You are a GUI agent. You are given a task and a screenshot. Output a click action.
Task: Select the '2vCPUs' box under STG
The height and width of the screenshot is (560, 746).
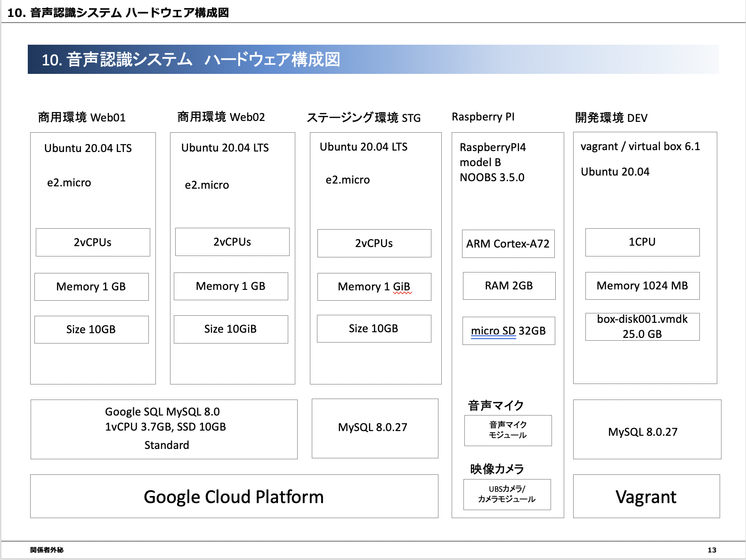click(x=374, y=243)
